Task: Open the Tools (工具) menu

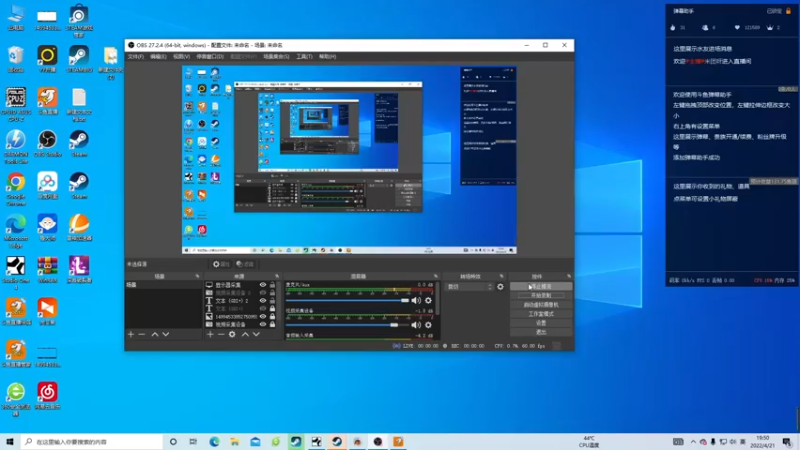Action: coord(304,57)
